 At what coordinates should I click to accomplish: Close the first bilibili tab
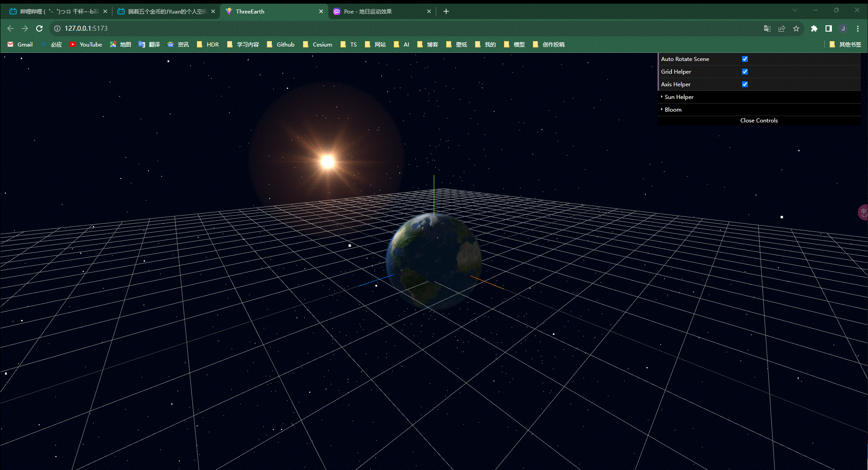point(105,11)
